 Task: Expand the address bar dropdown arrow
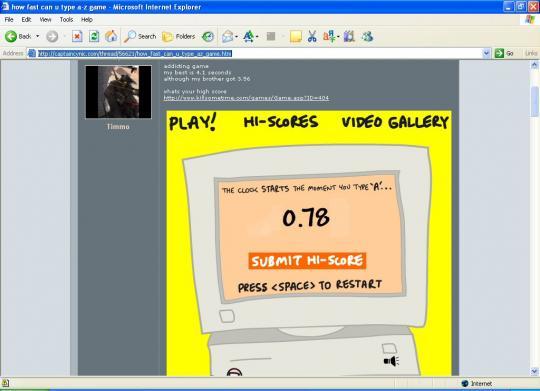[x=486, y=53]
